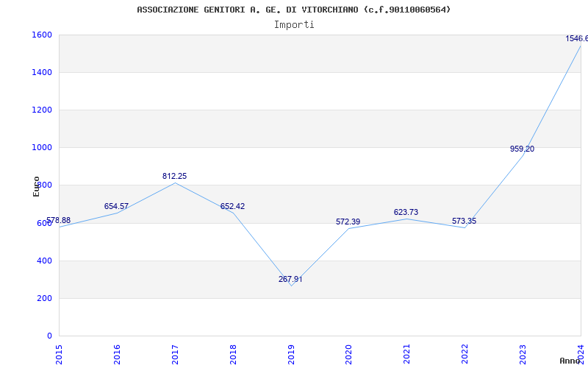Select the 2021 x-axis year label
Image resolution: width=588 pixels, height=368 pixels.
406,354
